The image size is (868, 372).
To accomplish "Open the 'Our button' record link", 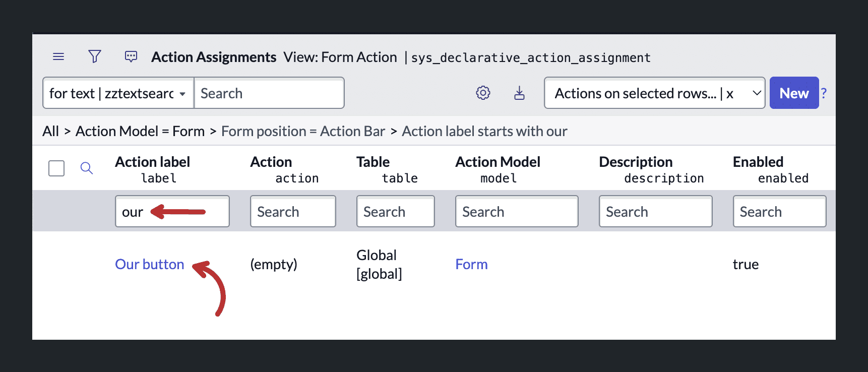I will [x=150, y=264].
